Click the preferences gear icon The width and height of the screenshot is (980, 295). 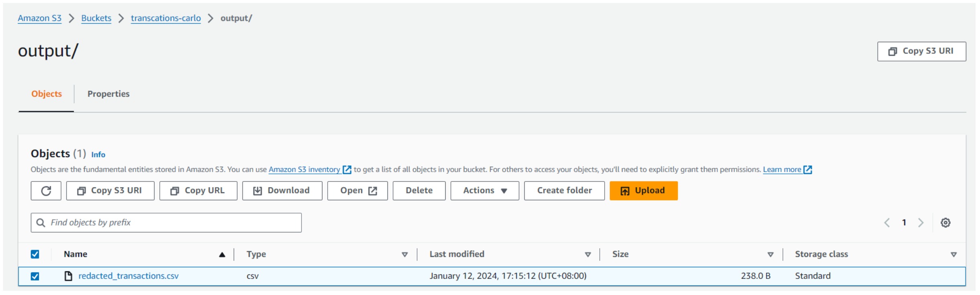tap(945, 223)
